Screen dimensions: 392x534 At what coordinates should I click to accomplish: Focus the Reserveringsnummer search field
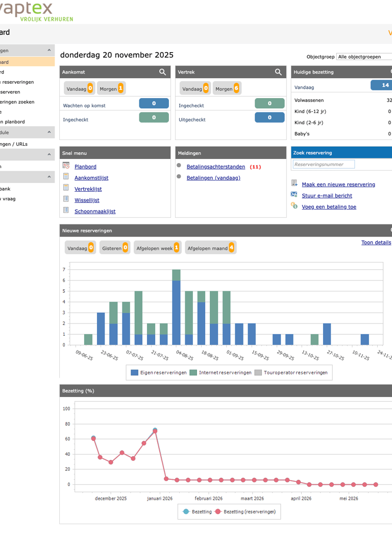(324, 165)
